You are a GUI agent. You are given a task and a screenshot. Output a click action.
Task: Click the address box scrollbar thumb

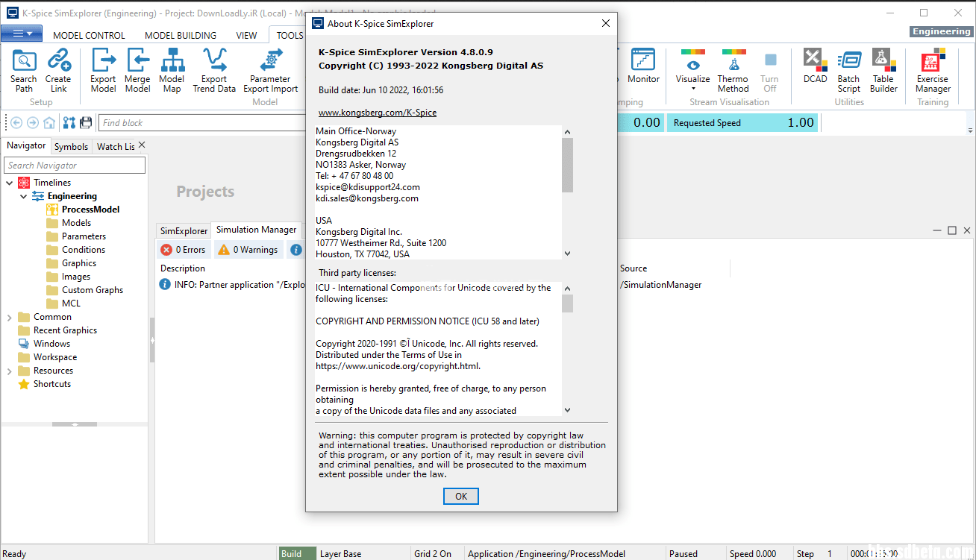[x=567, y=164]
